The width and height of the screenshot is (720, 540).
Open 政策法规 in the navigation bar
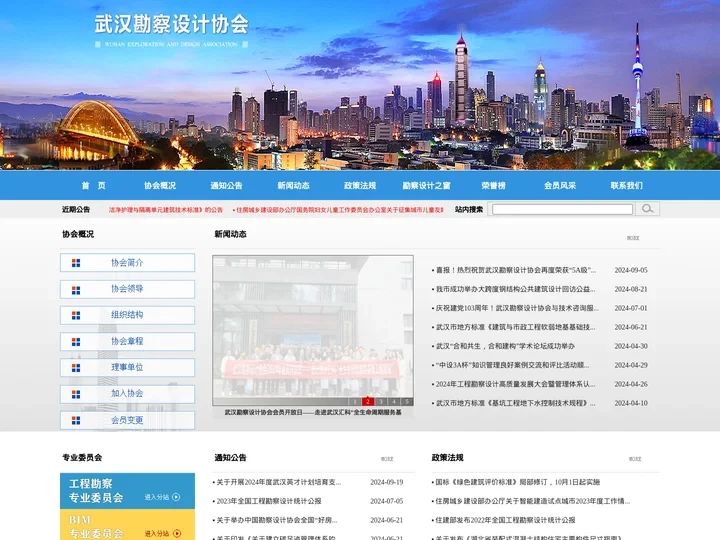[360, 186]
